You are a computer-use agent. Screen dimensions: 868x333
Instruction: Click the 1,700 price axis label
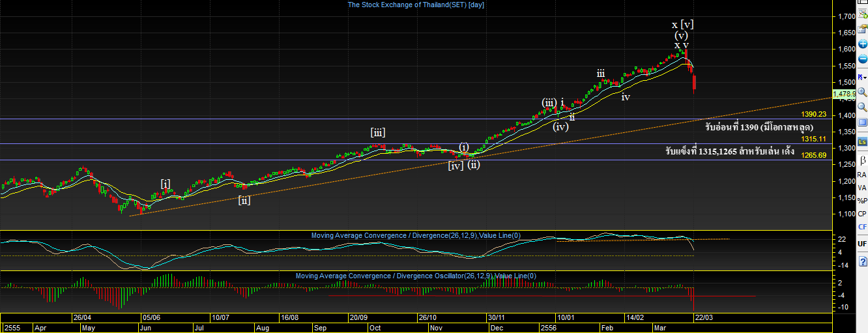846,16
